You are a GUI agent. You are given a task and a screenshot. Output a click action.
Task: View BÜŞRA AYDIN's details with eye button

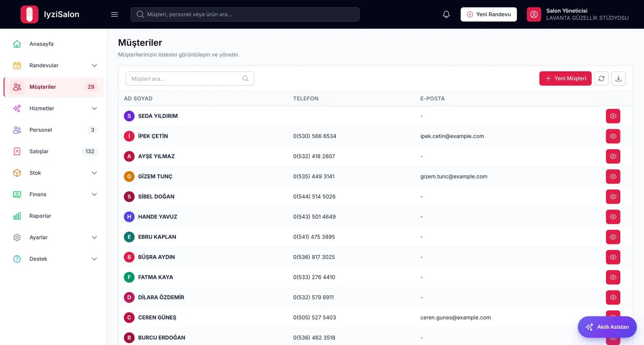[613, 257]
